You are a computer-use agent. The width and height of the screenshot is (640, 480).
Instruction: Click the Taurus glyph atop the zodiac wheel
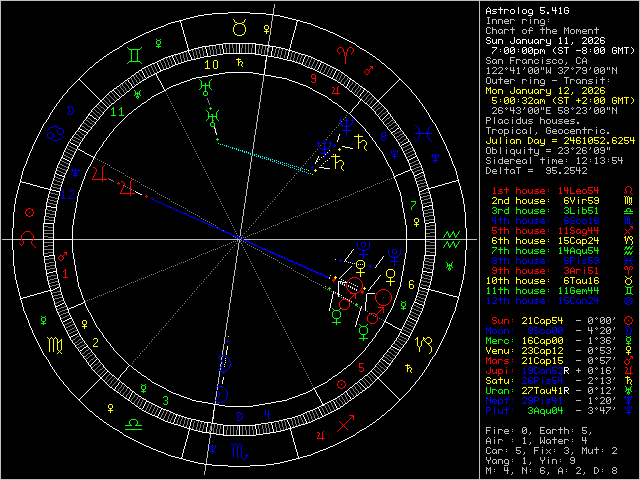click(239, 29)
